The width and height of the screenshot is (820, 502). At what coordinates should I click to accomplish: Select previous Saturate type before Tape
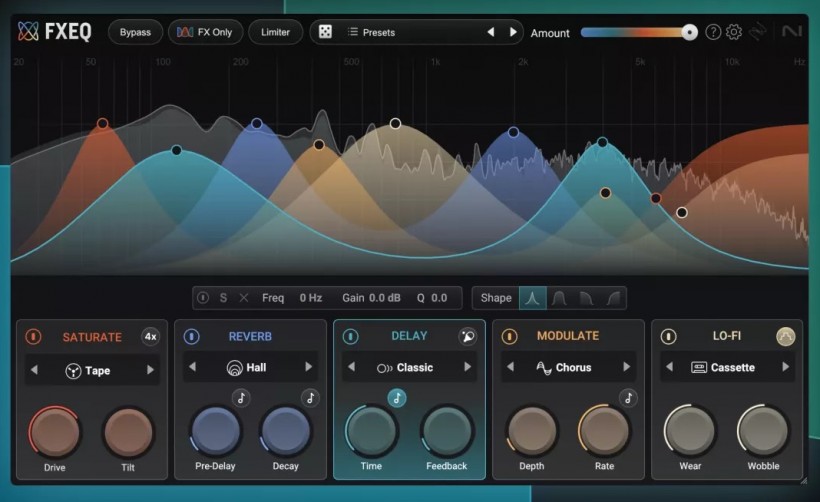(35, 370)
